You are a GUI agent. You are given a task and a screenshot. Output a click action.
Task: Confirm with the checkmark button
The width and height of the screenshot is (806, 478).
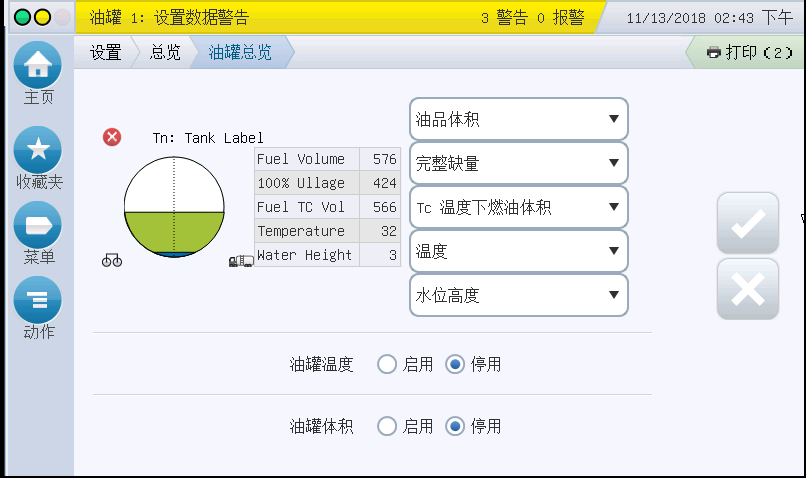coord(747,225)
